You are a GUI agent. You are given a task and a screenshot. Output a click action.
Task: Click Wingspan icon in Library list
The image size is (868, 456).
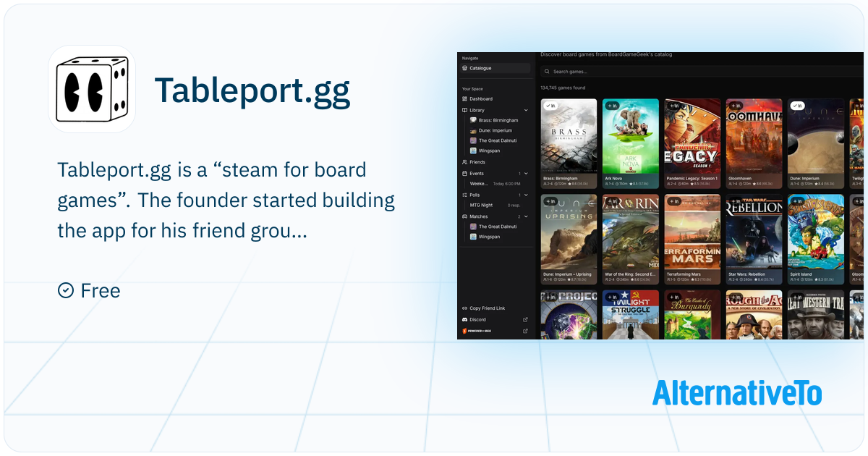pyautogui.click(x=473, y=151)
